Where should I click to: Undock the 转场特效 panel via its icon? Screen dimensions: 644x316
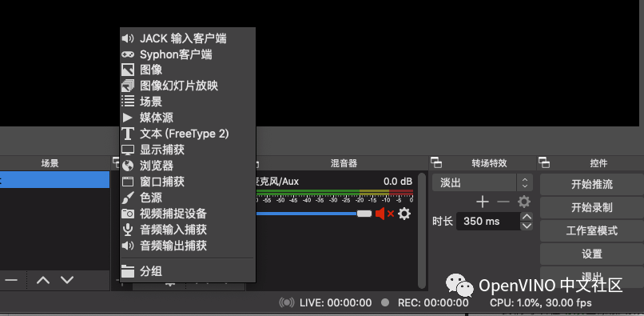pos(436,163)
